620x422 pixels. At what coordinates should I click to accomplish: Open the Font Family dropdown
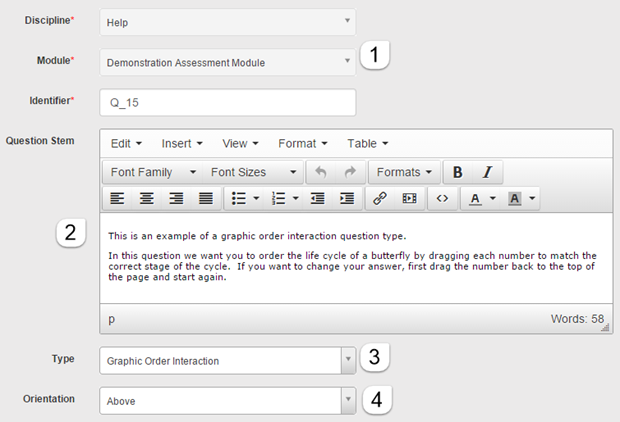[x=152, y=172]
